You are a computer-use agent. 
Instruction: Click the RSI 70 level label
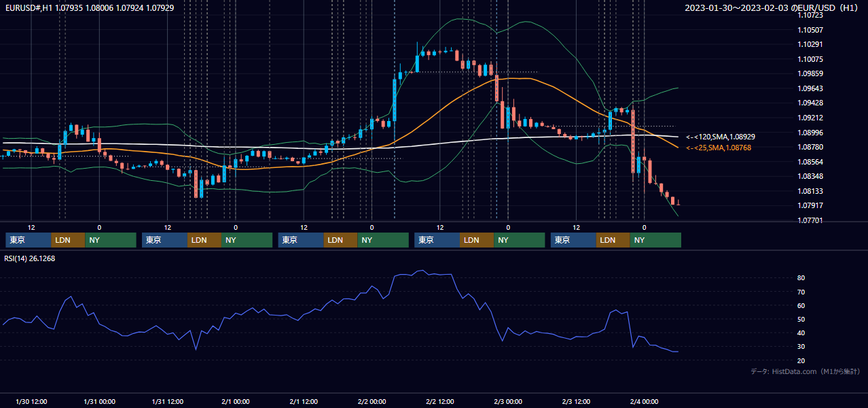(801, 292)
